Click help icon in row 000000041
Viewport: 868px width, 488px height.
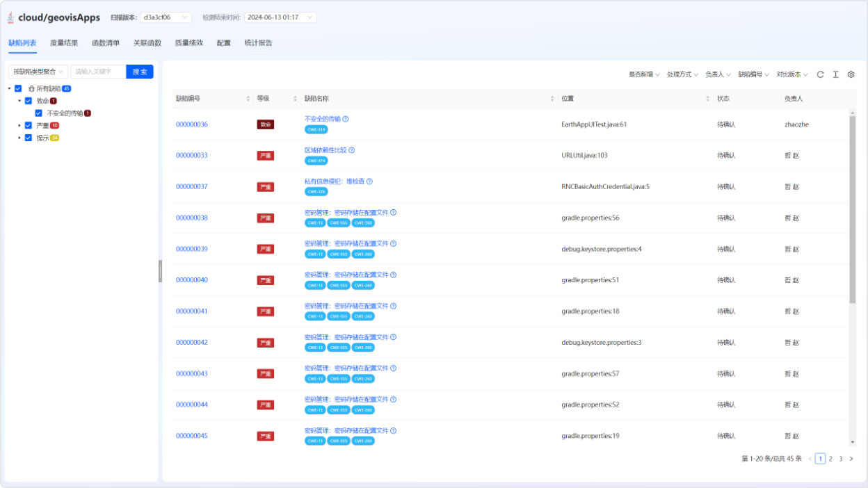[393, 306]
